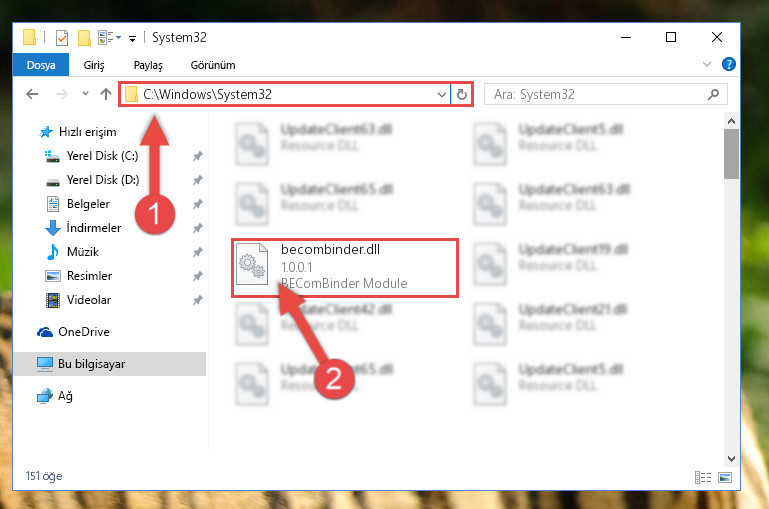Viewport: 769px width, 509px height.
Task: Refresh the System32 folder view
Action: 461,94
